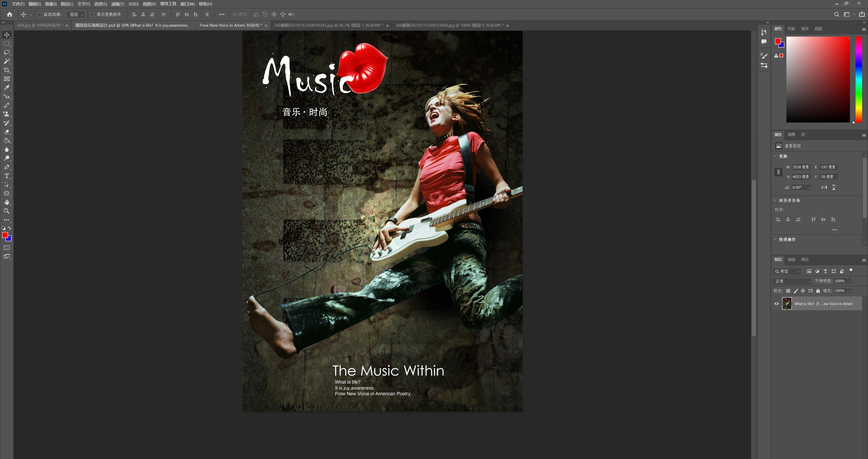The width and height of the screenshot is (868, 459).
Task: Select the History Brush tool
Action: (x=7, y=123)
